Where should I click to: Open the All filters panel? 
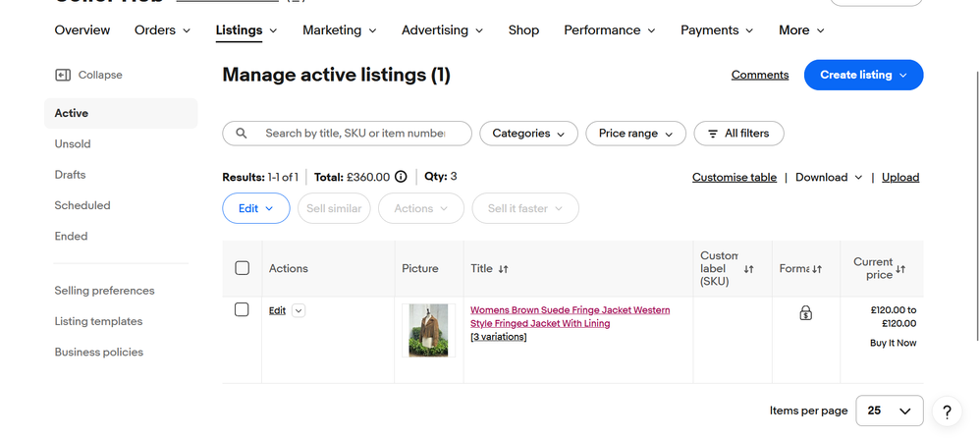pos(738,134)
